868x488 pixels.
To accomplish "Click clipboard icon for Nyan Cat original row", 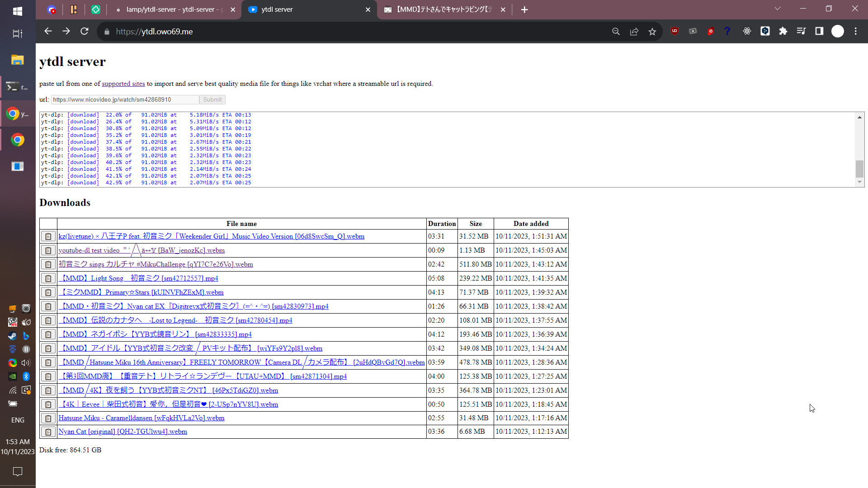I will tap(48, 432).
